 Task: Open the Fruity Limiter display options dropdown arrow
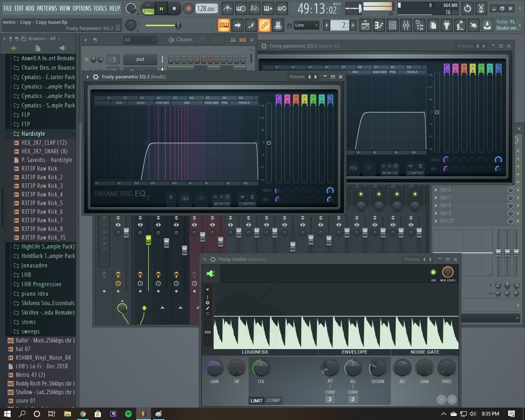[208, 290]
